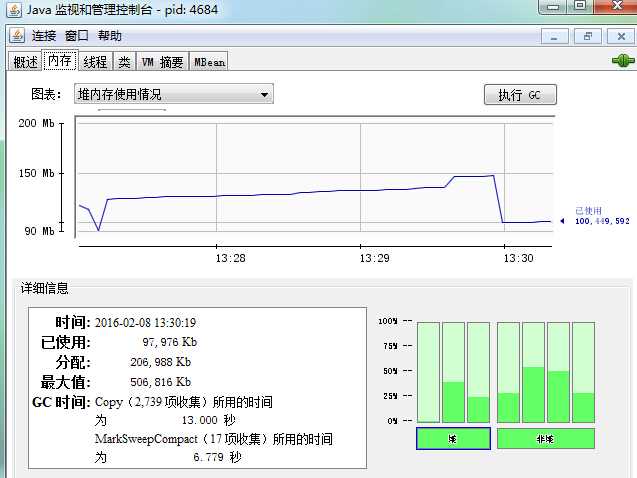This screenshot has width=637, height=478.
Task: Close the inner connection window
Action: click(x=620, y=37)
